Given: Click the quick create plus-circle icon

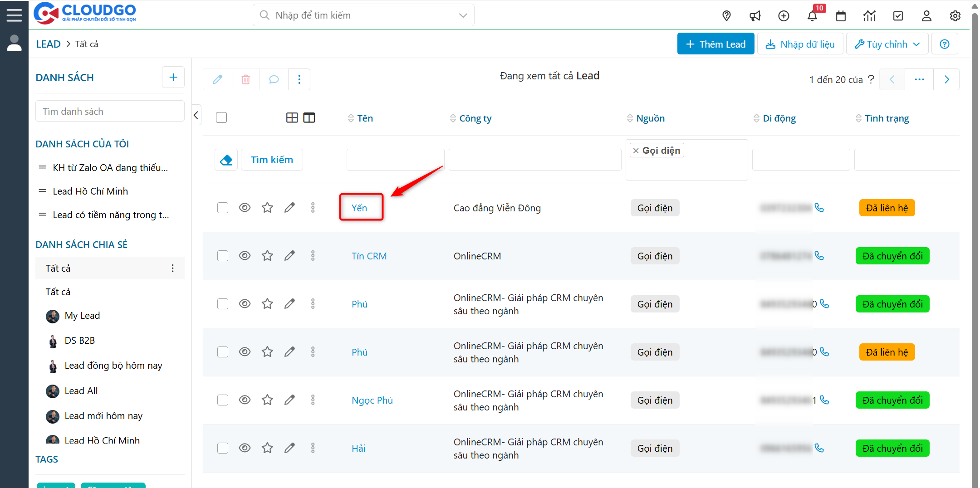Looking at the screenshot, I should (x=784, y=16).
